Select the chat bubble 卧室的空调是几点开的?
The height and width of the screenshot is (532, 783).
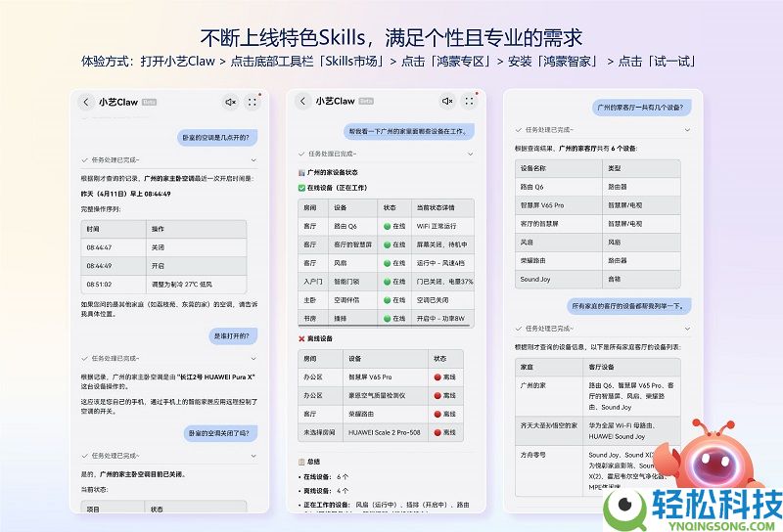point(217,138)
